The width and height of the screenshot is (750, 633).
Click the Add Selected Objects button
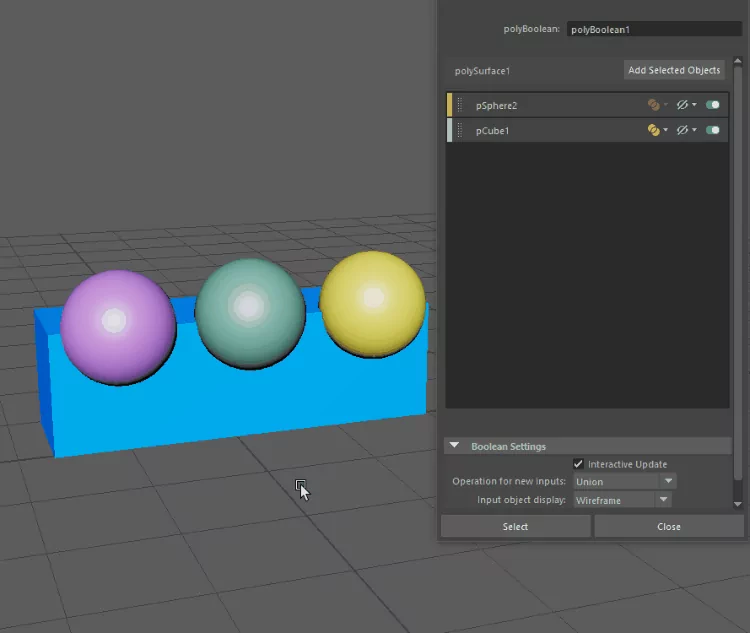coord(674,70)
